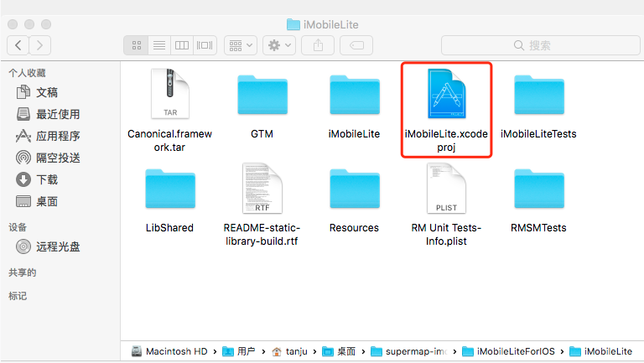Open 下载 in the sidebar
Screen dimensions: 644x363
[x=37, y=179]
